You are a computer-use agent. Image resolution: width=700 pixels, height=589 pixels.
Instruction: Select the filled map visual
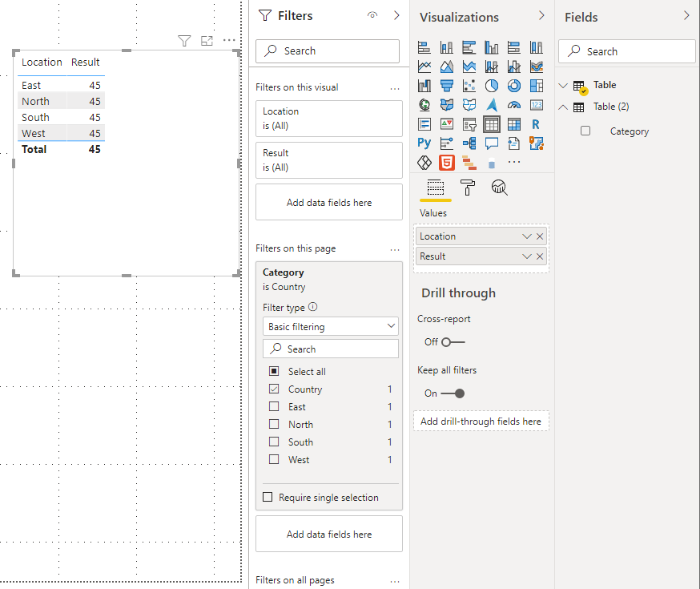pos(446,105)
